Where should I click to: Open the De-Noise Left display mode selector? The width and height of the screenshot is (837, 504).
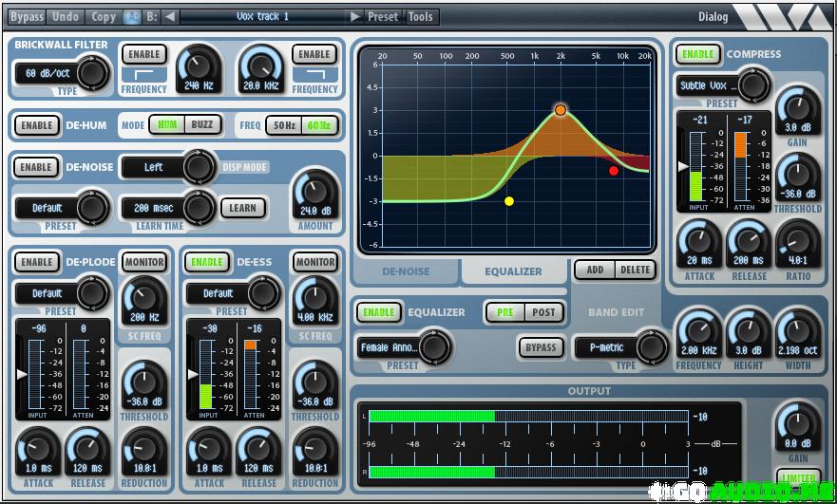point(167,167)
